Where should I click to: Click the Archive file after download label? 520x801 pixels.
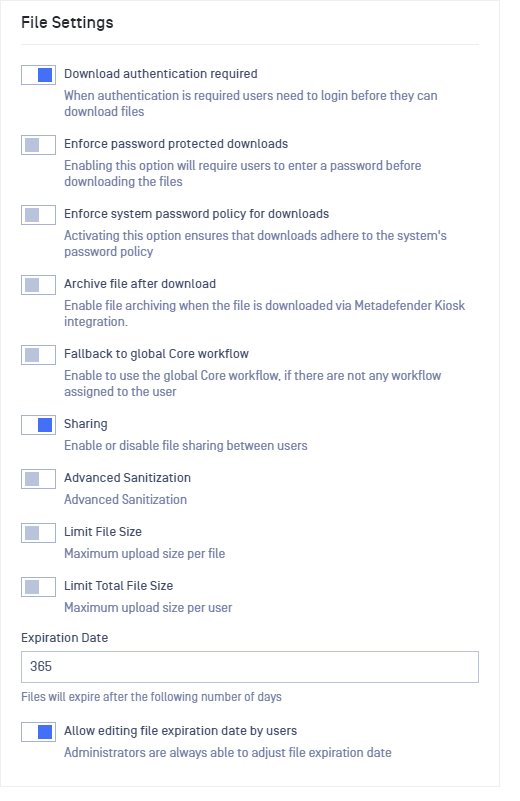(140, 284)
